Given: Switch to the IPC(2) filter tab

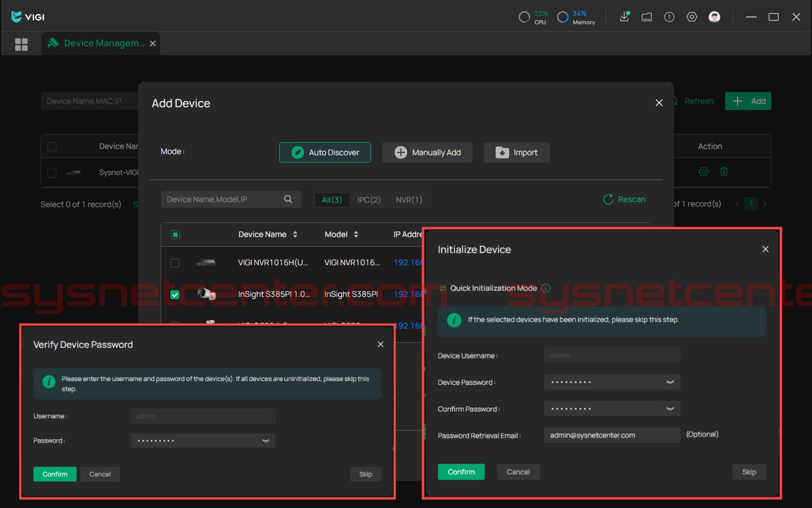Looking at the screenshot, I should 369,200.
